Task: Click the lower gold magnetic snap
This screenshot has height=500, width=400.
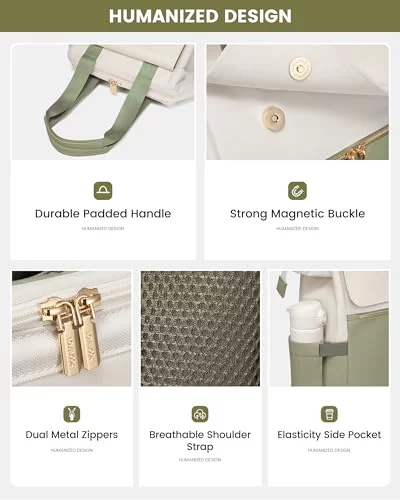Action: (x=274, y=118)
